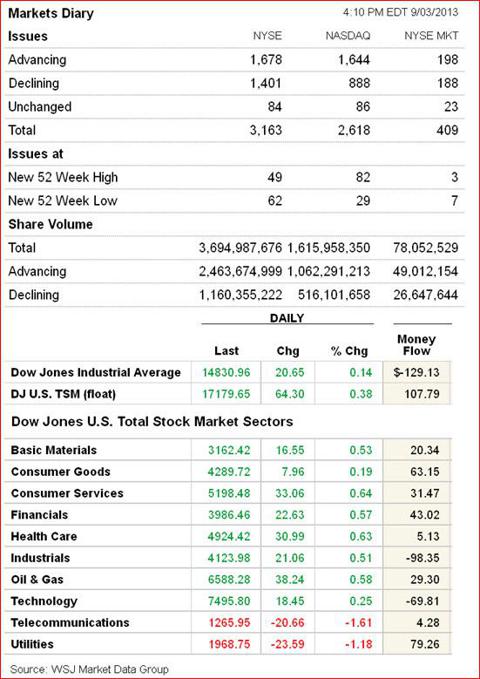Click the DAILY header

287,318
